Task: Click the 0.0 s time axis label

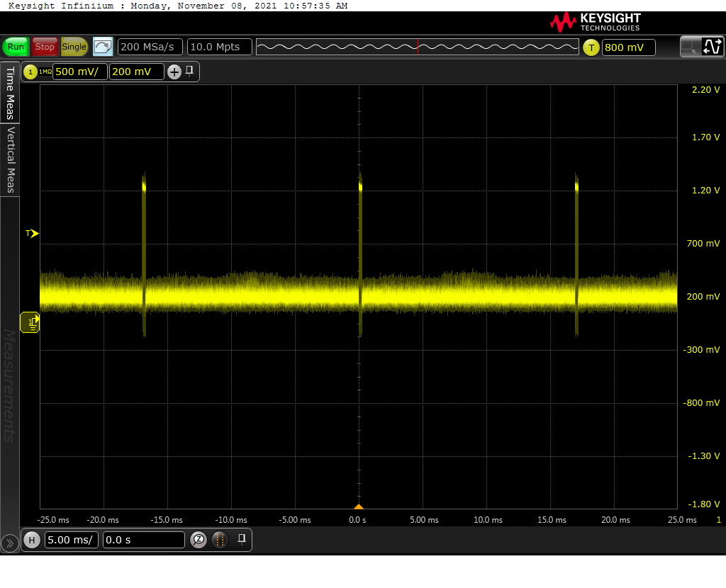Action: [x=357, y=520]
